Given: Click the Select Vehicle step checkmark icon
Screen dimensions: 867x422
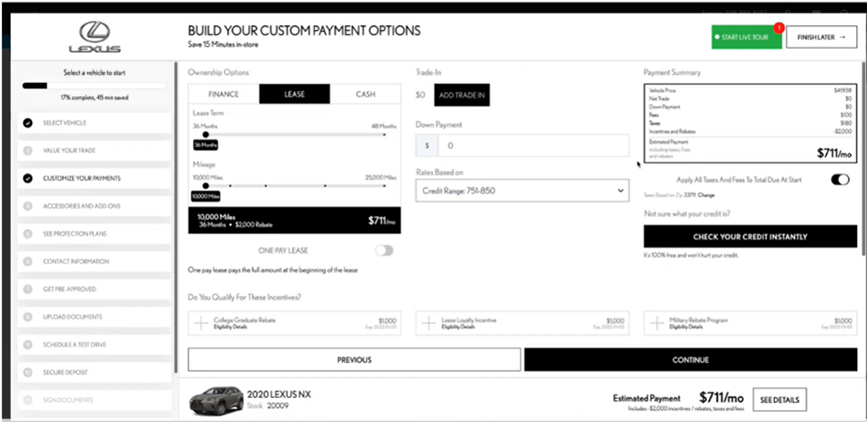Looking at the screenshot, I should click(x=28, y=123).
